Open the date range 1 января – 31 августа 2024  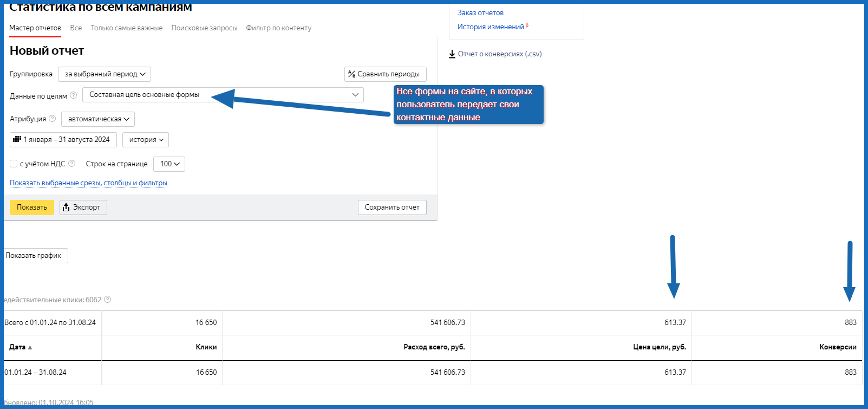(x=63, y=140)
